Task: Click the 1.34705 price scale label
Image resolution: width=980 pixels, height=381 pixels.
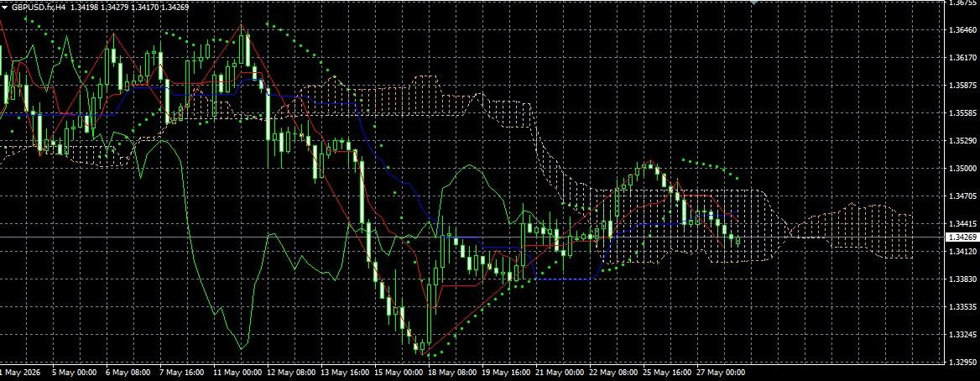Action: point(962,196)
